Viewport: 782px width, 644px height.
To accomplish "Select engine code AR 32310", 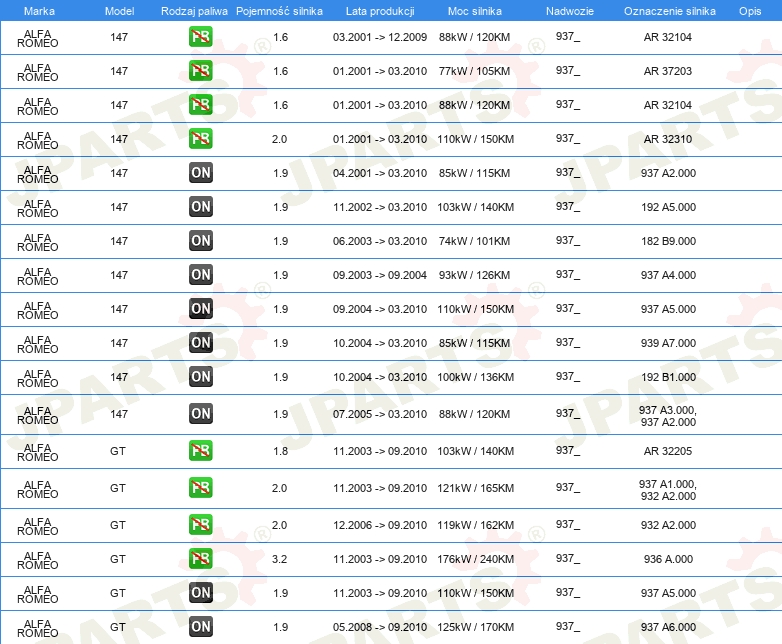I will (x=668, y=139).
